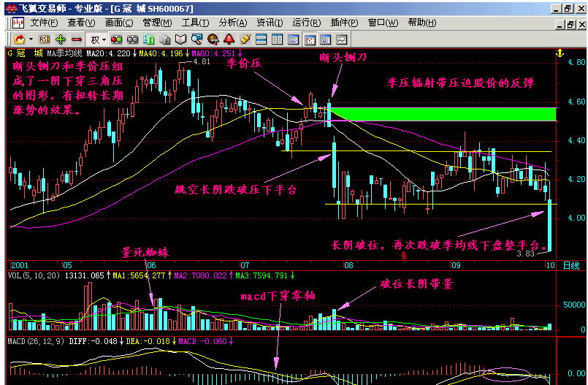
Task: Click the MACD(26,12,9) indicator label
Action: click(37, 341)
